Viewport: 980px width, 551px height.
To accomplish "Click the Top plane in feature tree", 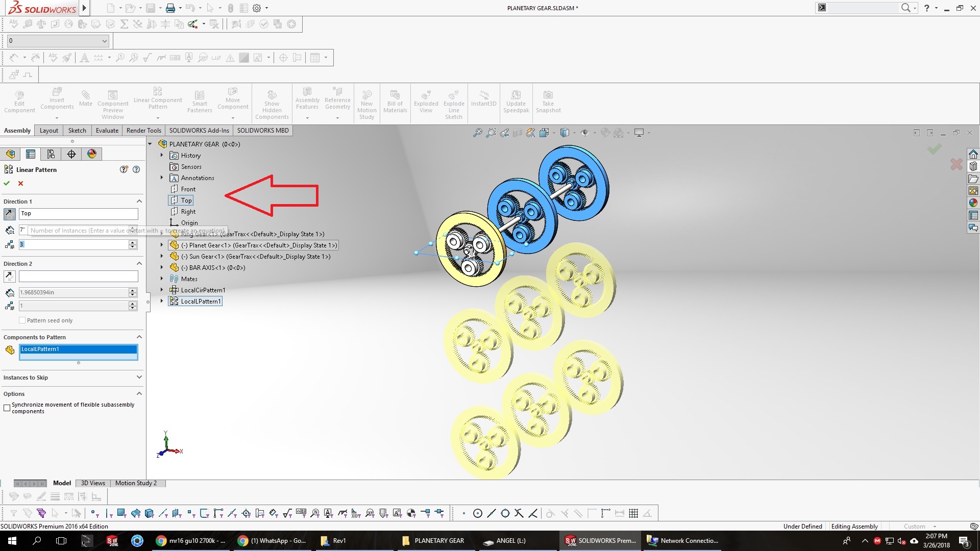I will coord(186,201).
